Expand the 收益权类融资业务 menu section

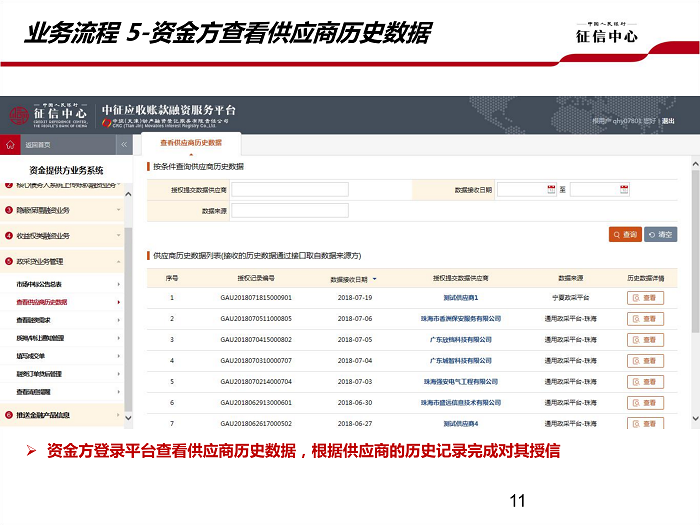(119, 236)
